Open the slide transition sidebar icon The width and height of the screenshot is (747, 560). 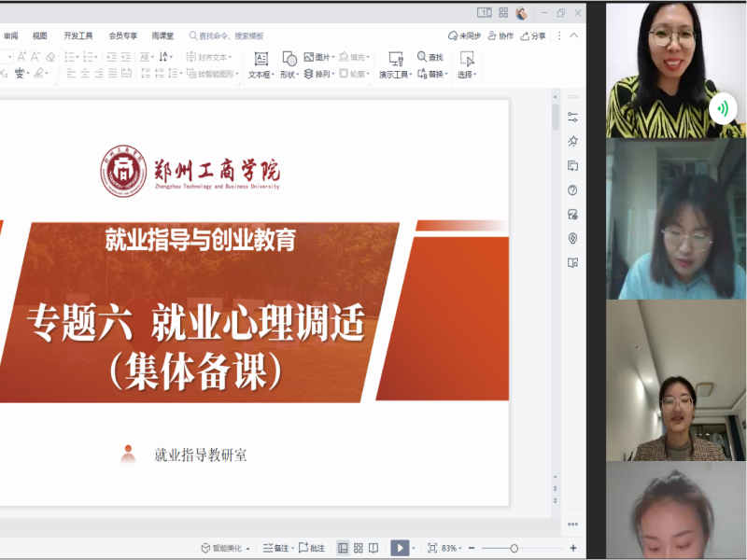(x=572, y=166)
